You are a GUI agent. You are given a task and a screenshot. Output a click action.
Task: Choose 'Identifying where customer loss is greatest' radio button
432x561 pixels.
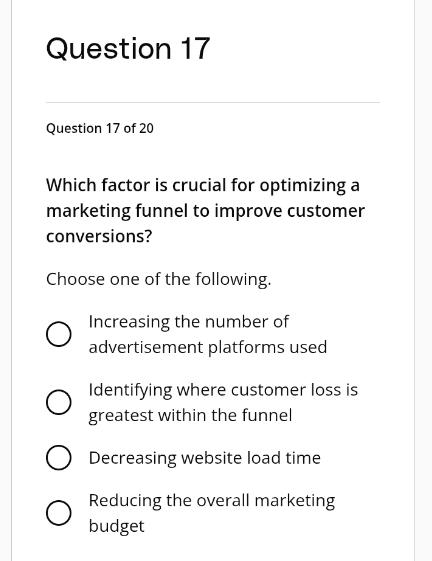[58, 402]
